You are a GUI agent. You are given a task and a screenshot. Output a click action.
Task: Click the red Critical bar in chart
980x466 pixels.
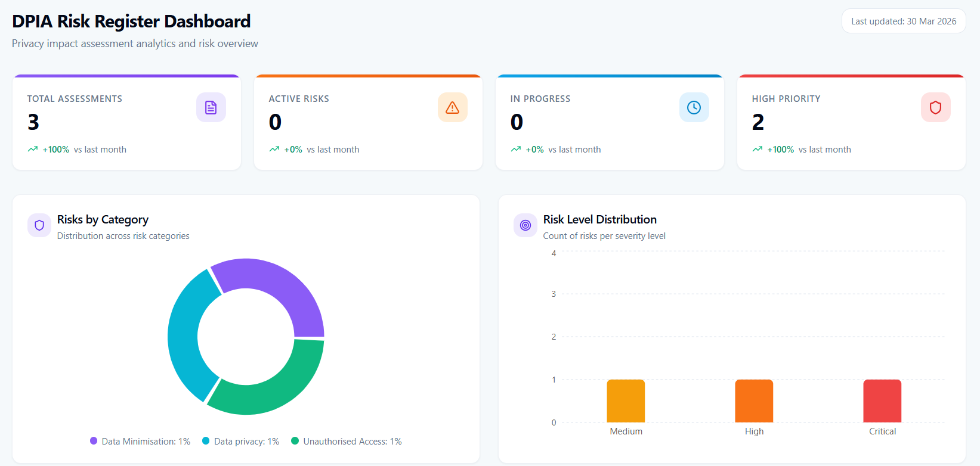pyautogui.click(x=882, y=401)
